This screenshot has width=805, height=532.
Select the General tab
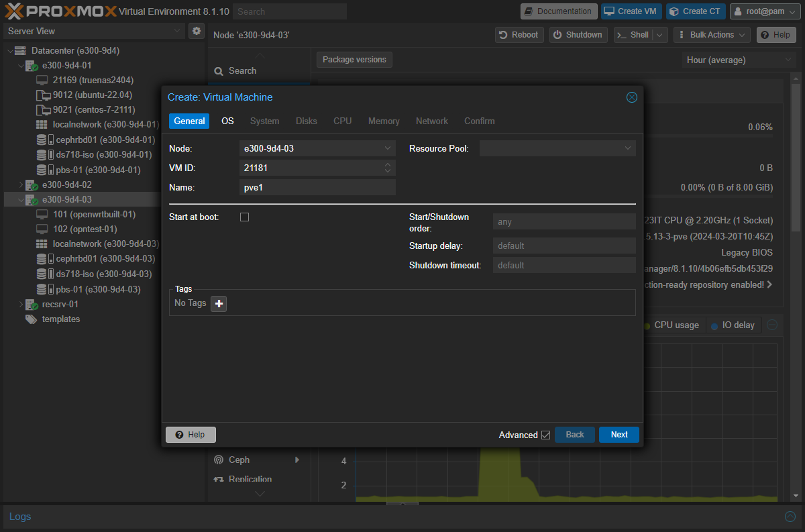(x=189, y=121)
